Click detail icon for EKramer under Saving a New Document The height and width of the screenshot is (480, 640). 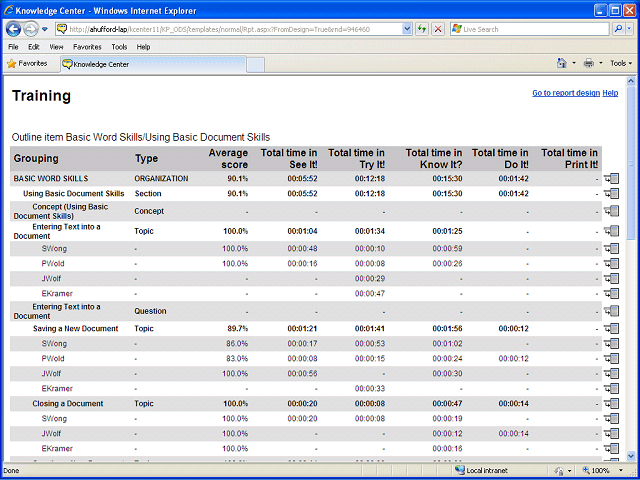[612, 389]
